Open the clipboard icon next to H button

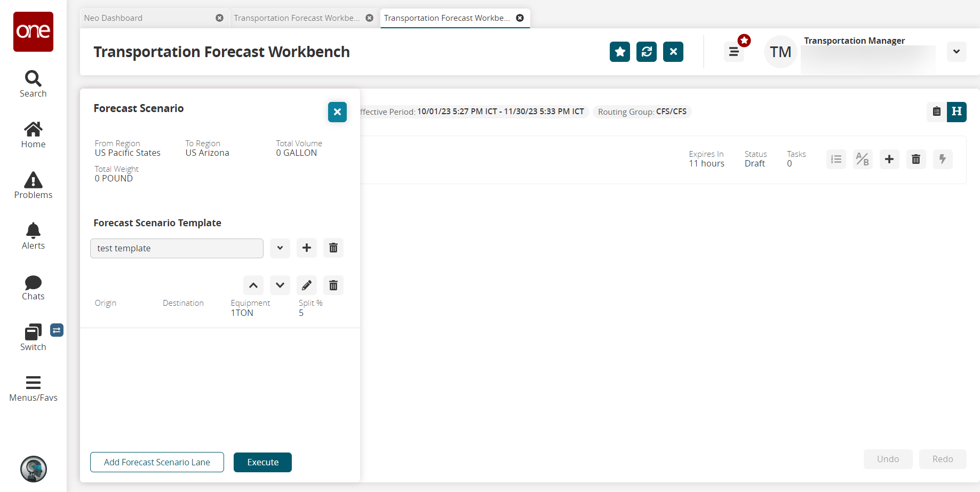(937, 112)
